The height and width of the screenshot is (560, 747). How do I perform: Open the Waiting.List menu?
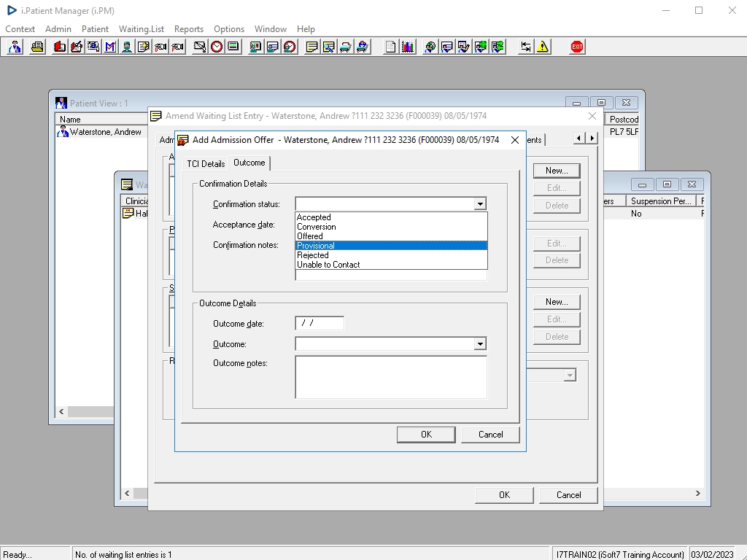point(142,29)
